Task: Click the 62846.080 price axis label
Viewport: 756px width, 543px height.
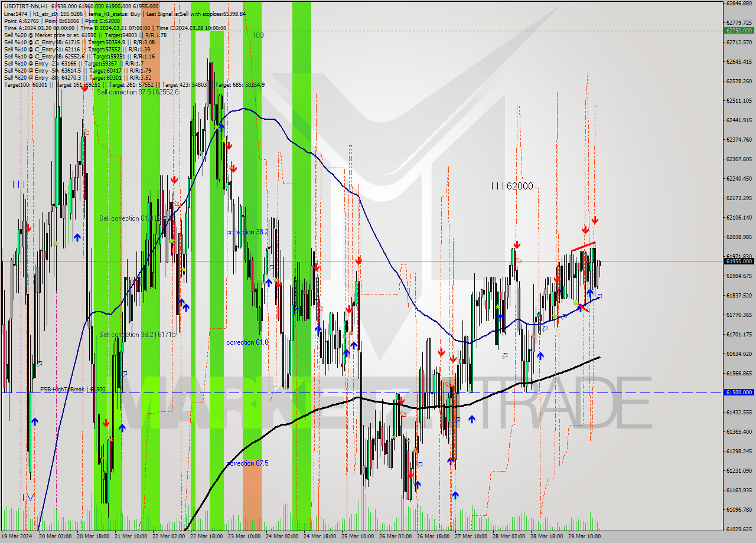Action: (739, 3)
